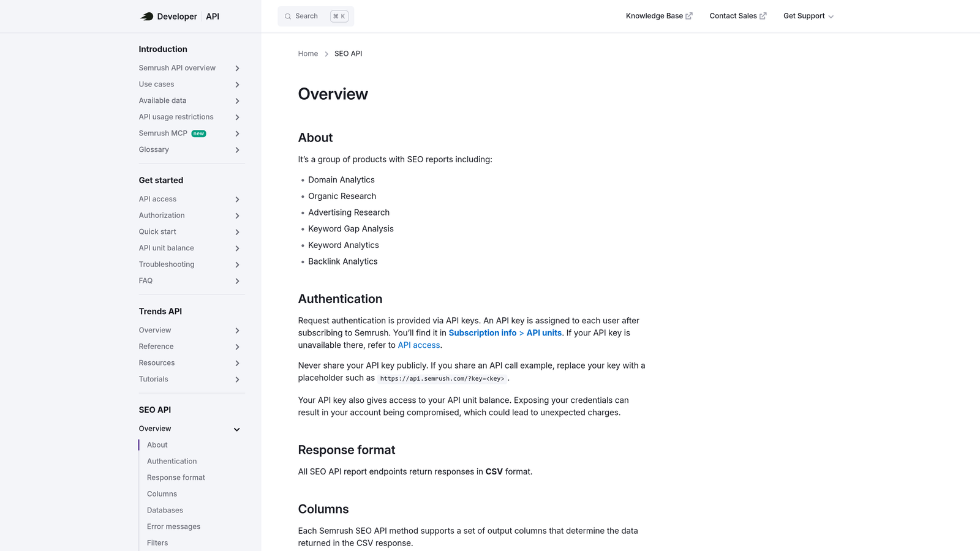Viewport: 980px width, 551px height.
Task: Open Semrush API overview page
Action: [177, 68]
